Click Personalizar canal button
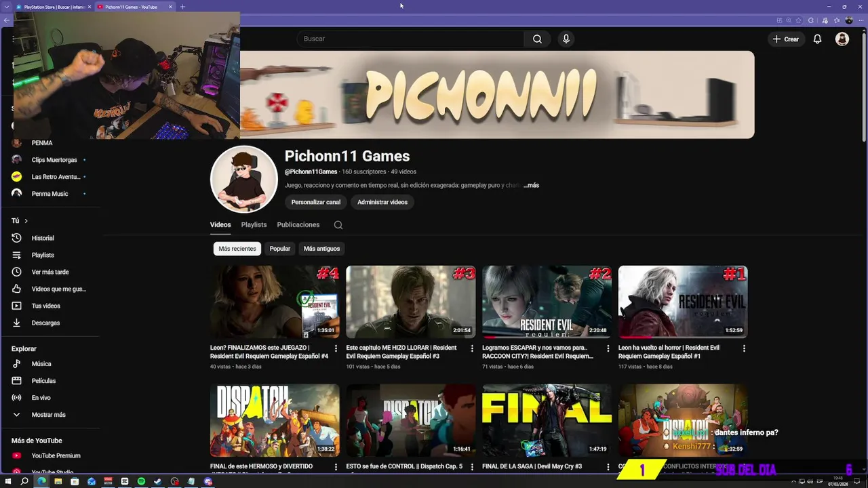Screen dimensions: 868x488 (x=316, y=202)
